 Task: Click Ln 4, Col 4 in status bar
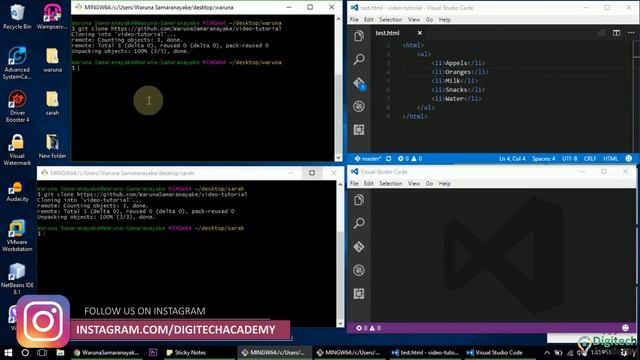click(x=512, y=158)
